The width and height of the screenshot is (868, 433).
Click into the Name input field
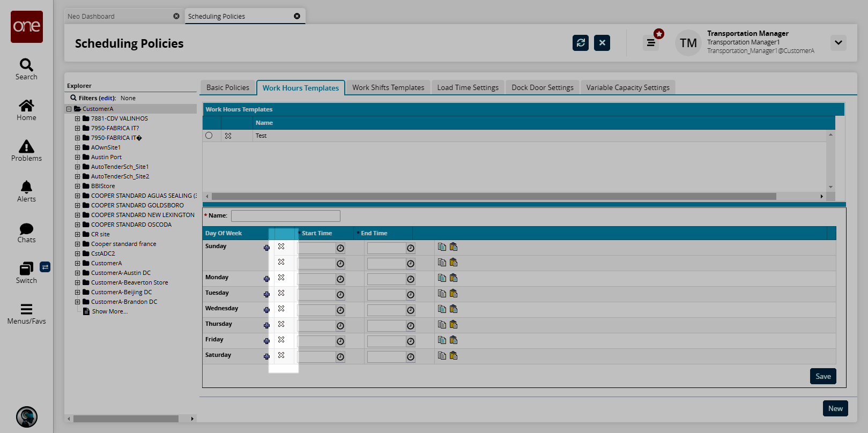285,215
